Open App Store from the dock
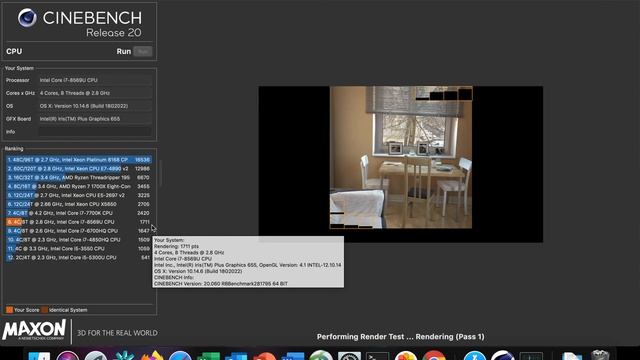This screenshot has width=640, height=360. (x=475, y=355)
